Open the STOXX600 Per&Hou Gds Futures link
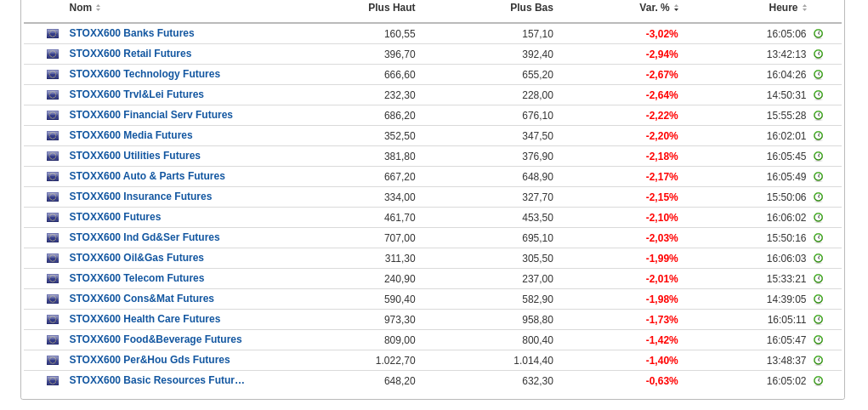Viewport: 868px width, 410px height. [150, 360]
